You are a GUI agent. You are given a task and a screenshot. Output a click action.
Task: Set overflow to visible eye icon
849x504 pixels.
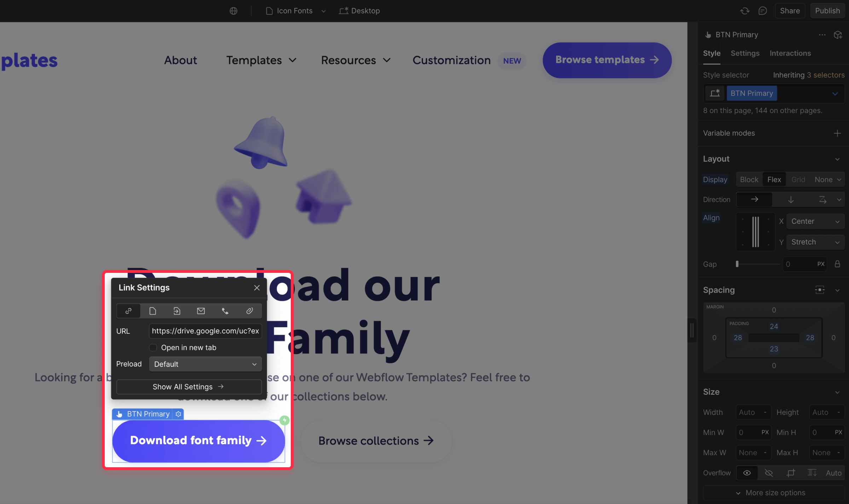[747, 473]
